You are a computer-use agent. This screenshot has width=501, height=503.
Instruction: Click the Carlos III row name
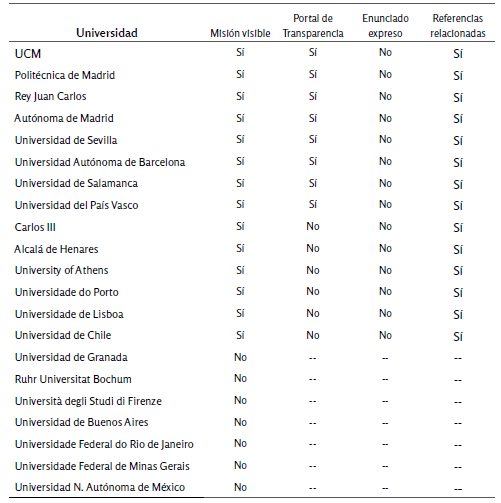click(35, 227)
